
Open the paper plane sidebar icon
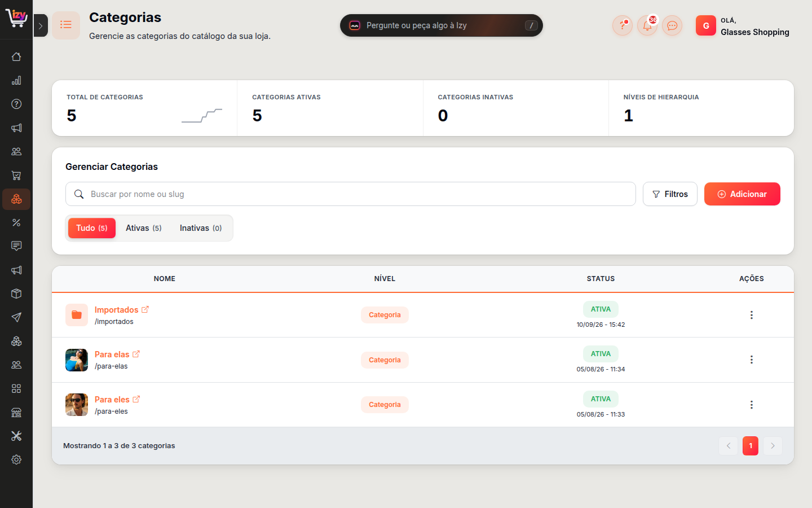pyautogui.click(x=16, y=317)
